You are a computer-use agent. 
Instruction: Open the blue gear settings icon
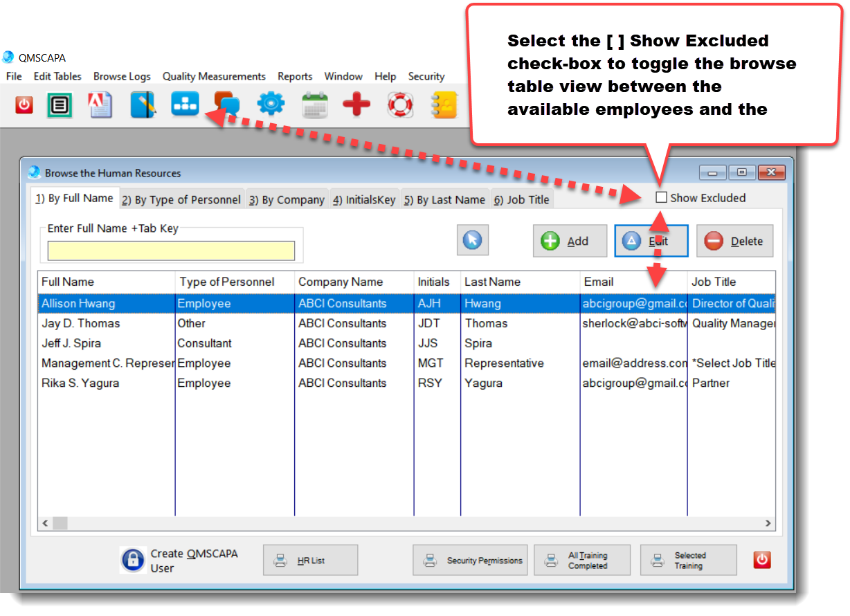[271, 105]
